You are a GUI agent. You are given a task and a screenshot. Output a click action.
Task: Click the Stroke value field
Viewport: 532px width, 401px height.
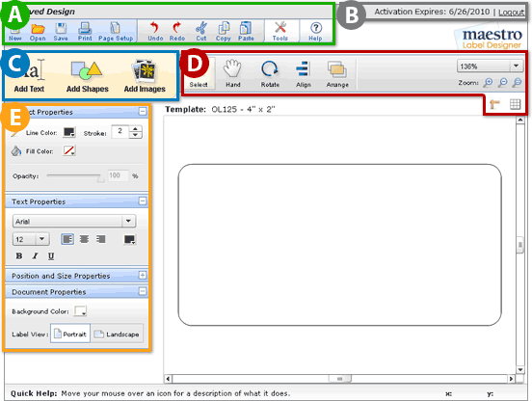point(120,132)
